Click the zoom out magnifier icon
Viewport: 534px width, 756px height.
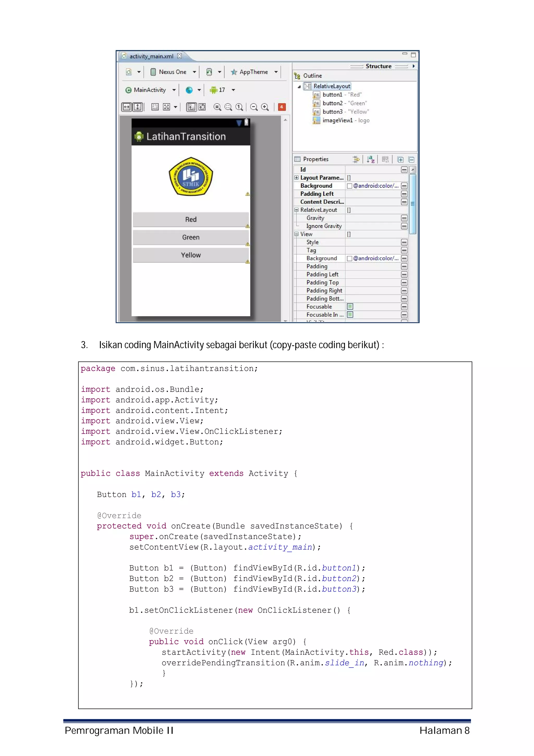pyautogui.click(x=254, y=107)
